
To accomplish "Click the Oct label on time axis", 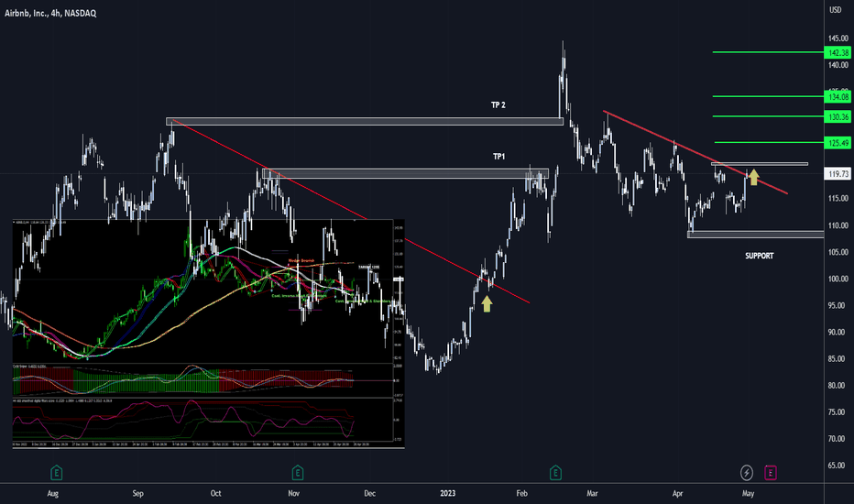I will (x=215, y=494).
